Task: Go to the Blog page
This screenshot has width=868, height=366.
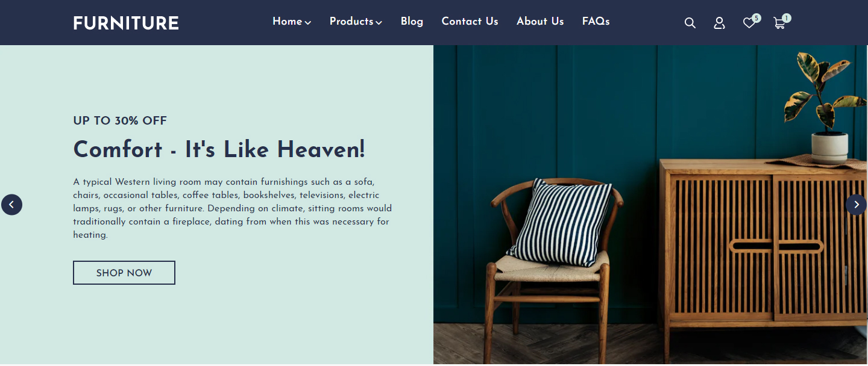Action: point(412,22)
